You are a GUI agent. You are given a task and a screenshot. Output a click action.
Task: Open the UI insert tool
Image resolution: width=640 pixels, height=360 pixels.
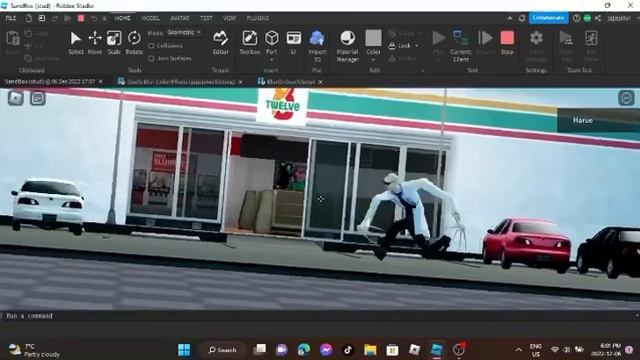(x=293, y=42)
